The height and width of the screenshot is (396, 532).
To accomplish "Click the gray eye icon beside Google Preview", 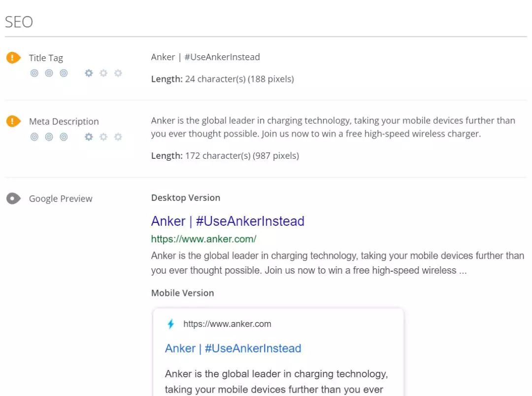I will click(13, 199).
